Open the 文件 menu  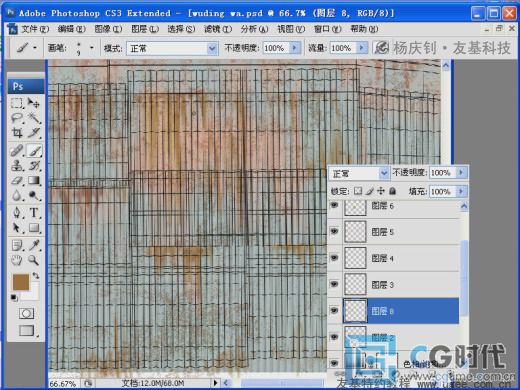click(x=35, y=29)
